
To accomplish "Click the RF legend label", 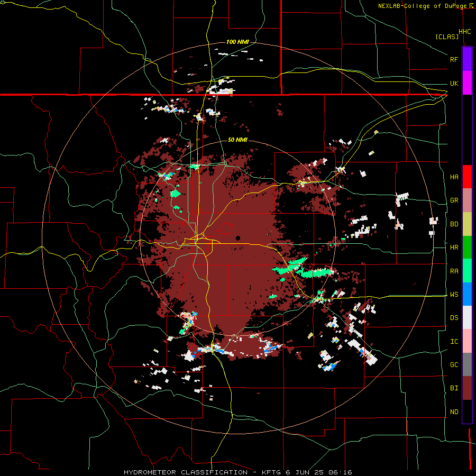I will tap(454, 59).
